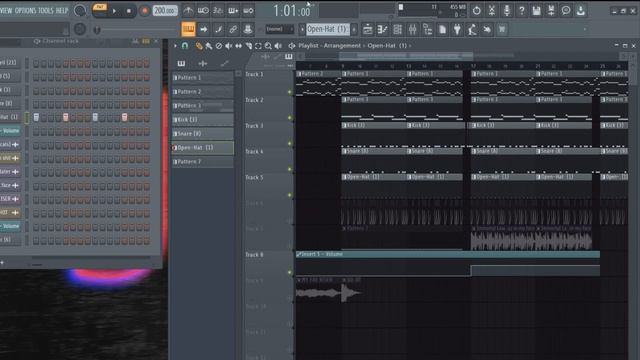Toggle the Playlist snap magnet icon
640x360 pixels.
[185, 46]
